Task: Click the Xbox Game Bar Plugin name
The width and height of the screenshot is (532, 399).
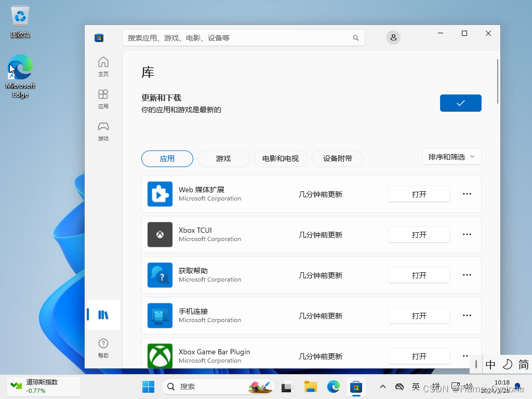Action: (215, 352)
